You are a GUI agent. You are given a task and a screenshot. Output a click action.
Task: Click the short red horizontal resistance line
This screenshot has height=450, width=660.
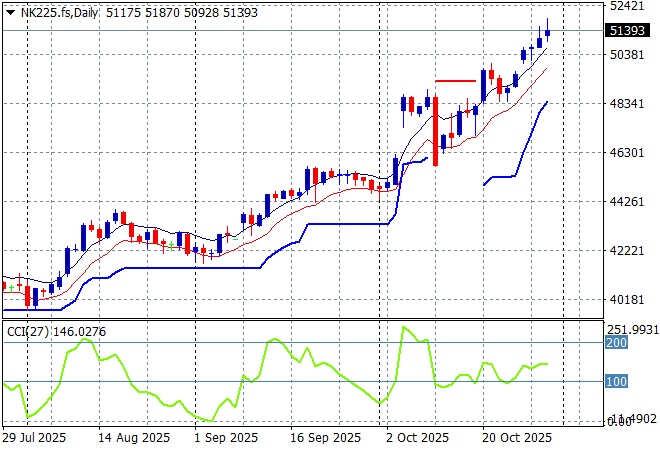click(x=455, y=80)
